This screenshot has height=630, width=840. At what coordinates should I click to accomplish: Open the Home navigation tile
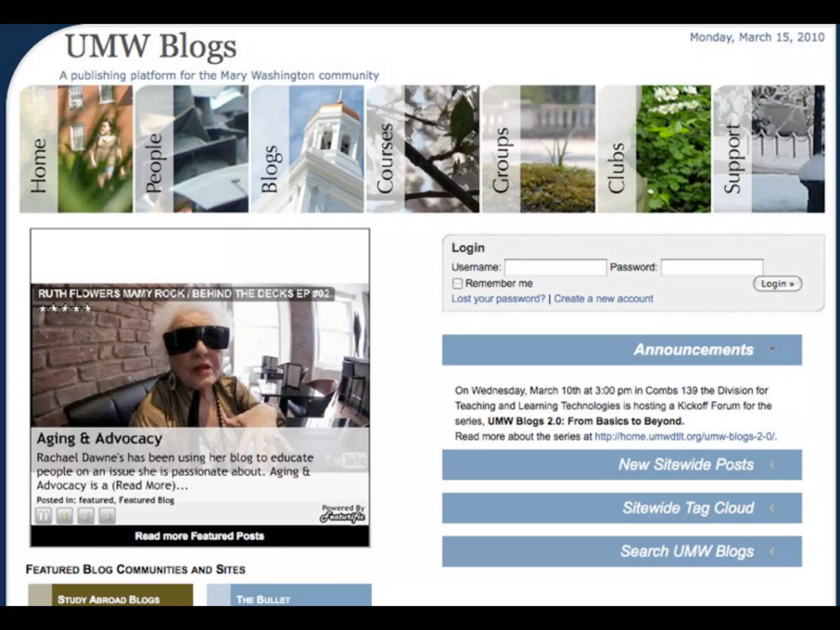[x=76, y=149]
